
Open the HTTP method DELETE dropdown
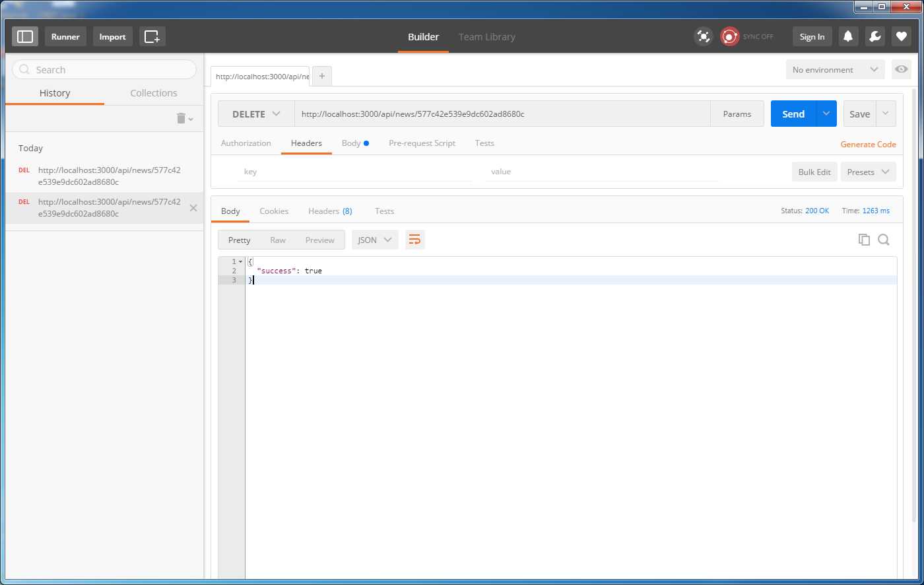(256, 114)
